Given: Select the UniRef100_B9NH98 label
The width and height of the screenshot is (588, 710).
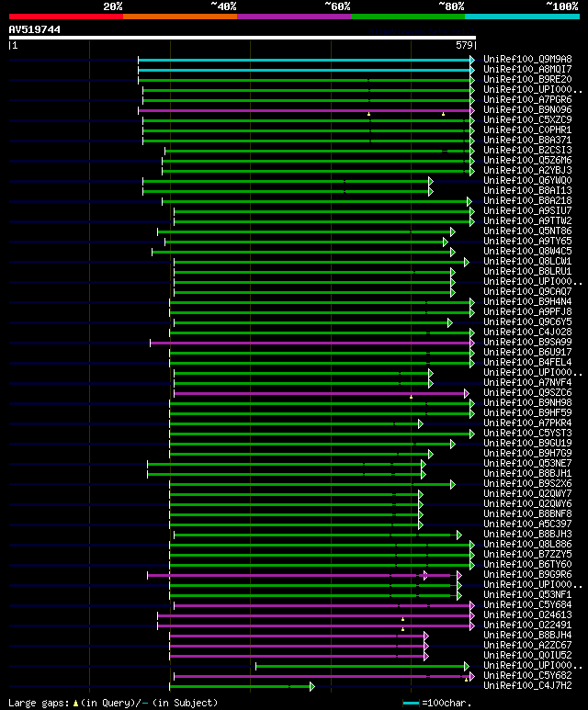Looking at the screenshot, I should point(527,402).
